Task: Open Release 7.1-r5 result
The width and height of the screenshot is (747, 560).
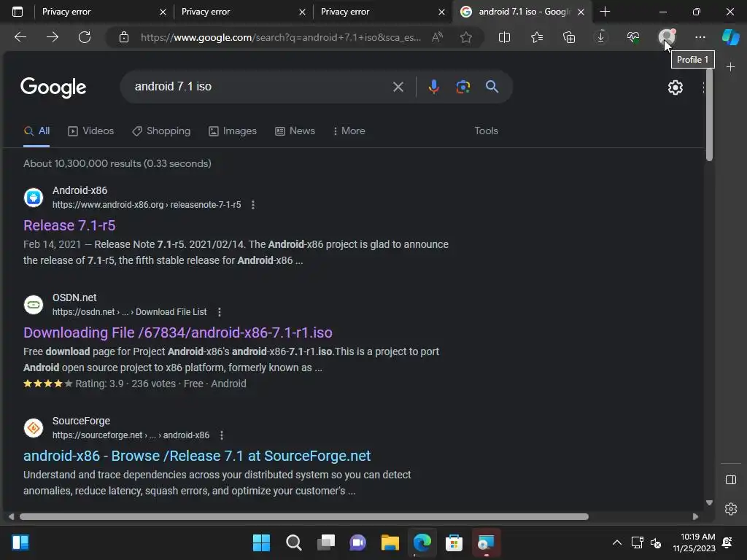Action: point(69,225)
